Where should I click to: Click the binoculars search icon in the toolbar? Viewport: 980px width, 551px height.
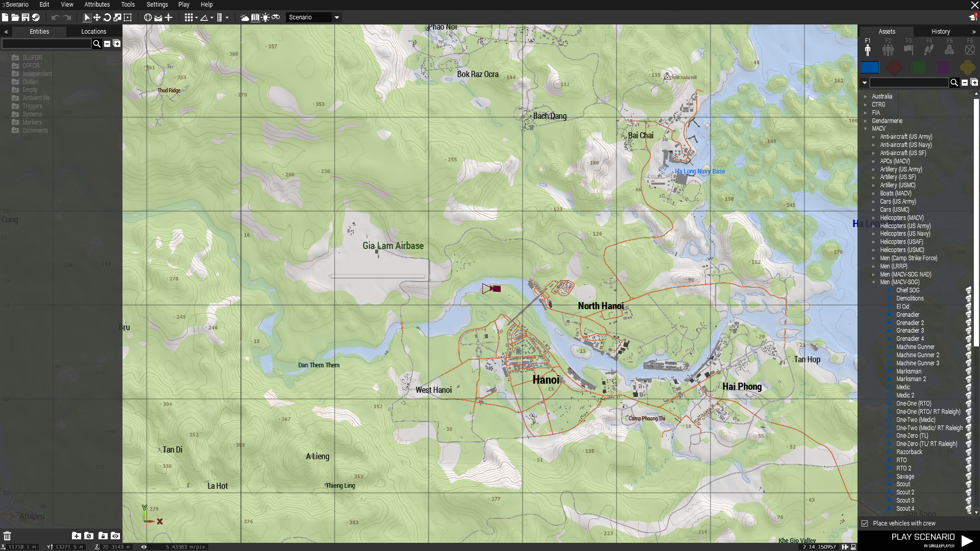click(276, 17)
